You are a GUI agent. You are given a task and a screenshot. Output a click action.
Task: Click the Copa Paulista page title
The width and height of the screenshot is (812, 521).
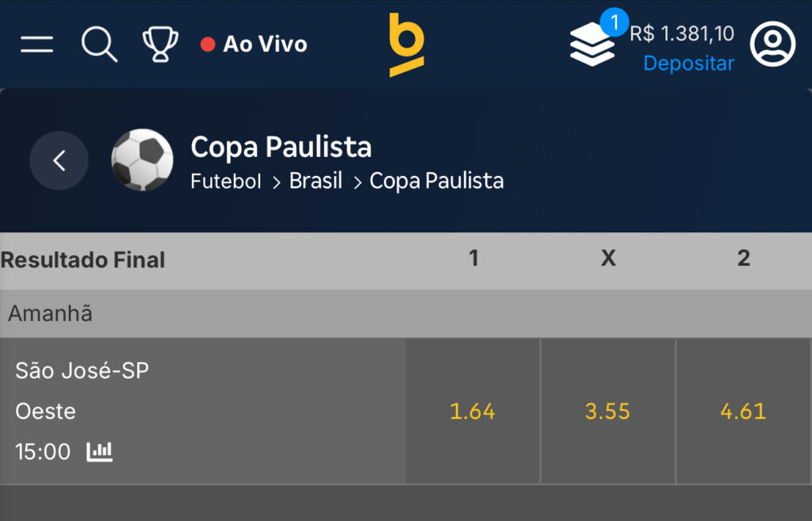pyautogui.click(x=281, y=147)
